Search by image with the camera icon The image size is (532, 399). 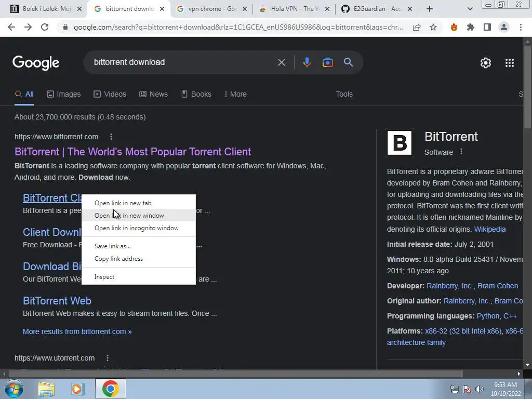coord(327,62)
